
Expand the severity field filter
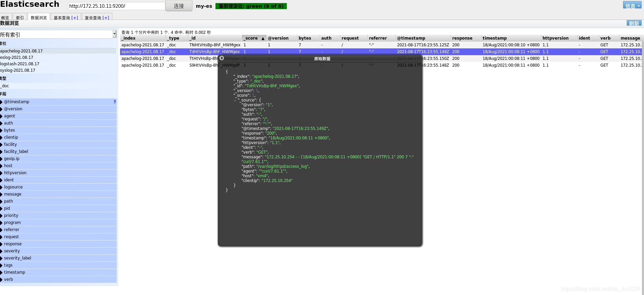tap(58, 251)
